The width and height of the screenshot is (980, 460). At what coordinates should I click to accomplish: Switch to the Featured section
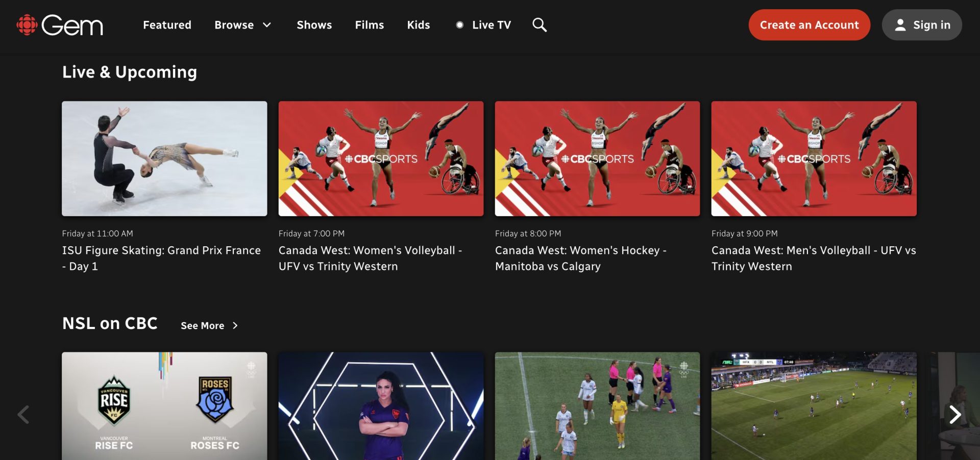coord(167,24)
